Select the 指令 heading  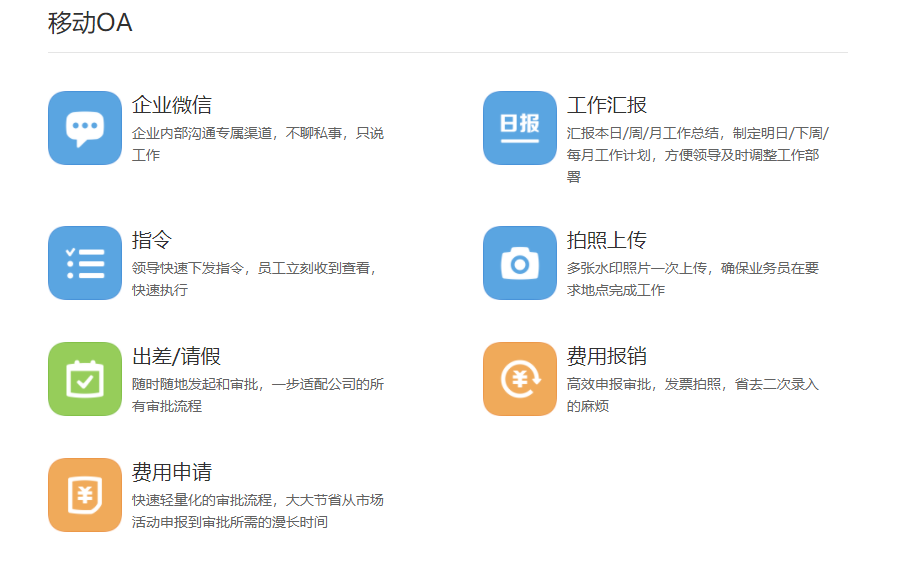[152, 240]
